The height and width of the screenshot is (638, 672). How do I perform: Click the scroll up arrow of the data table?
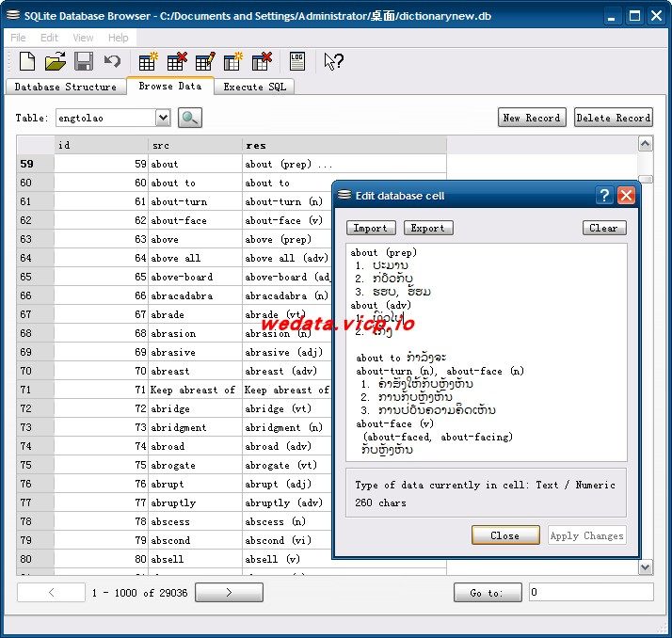[x=645, y=144]
